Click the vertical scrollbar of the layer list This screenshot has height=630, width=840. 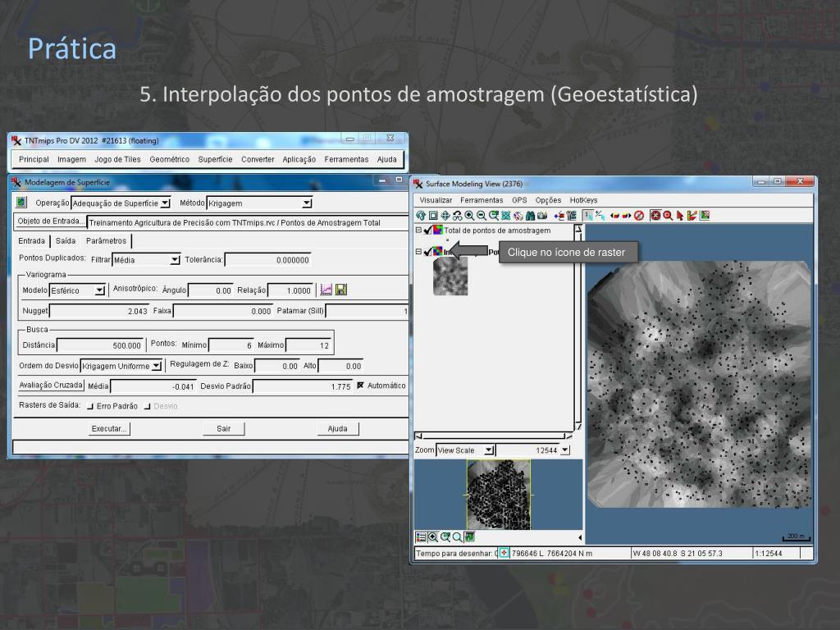[578, 326]
